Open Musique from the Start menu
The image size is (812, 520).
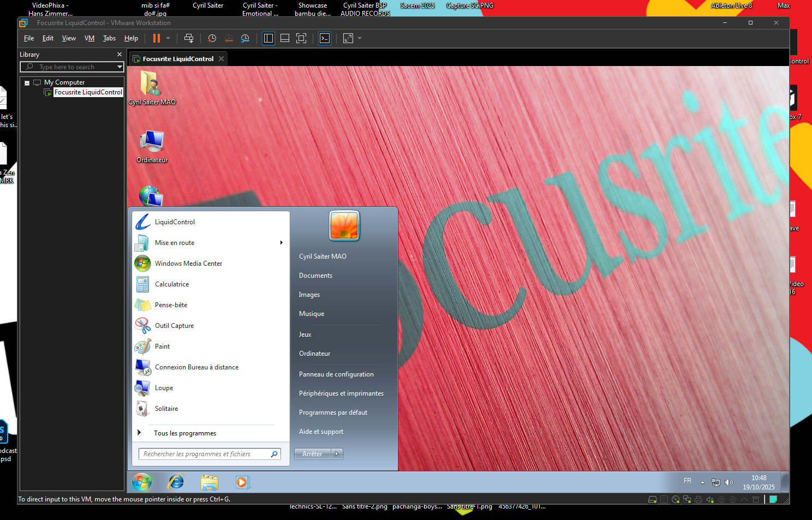[x=312, y=314]
